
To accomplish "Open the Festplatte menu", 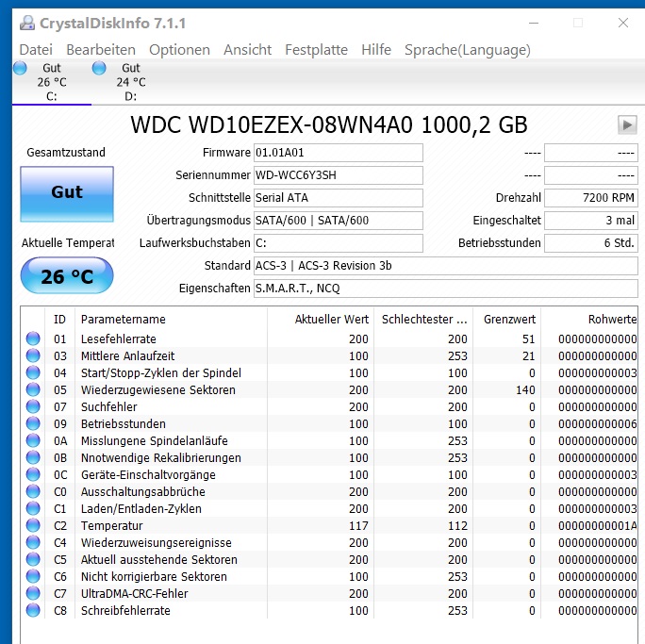I will click(316, 50).
